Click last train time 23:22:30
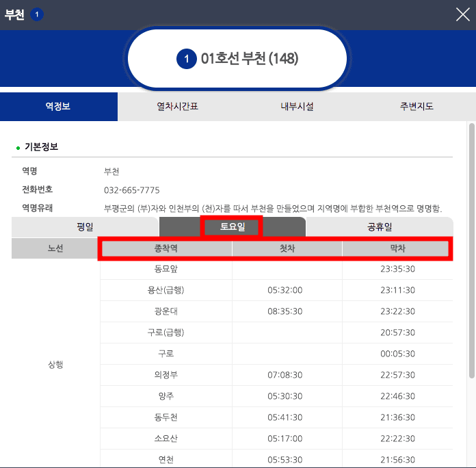 (397, 311)
